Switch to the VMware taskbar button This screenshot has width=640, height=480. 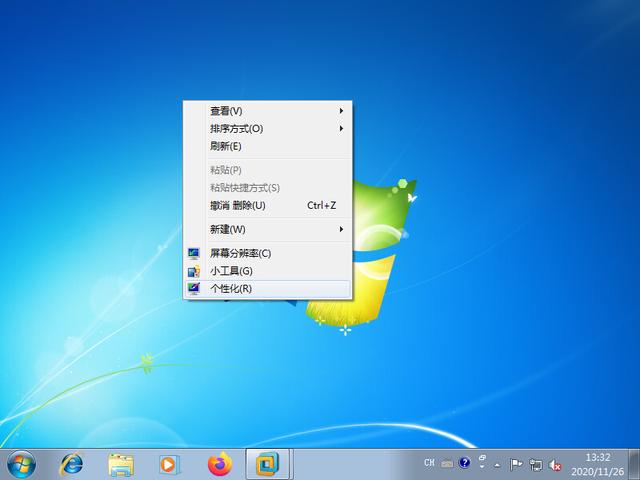coord(268,464)
